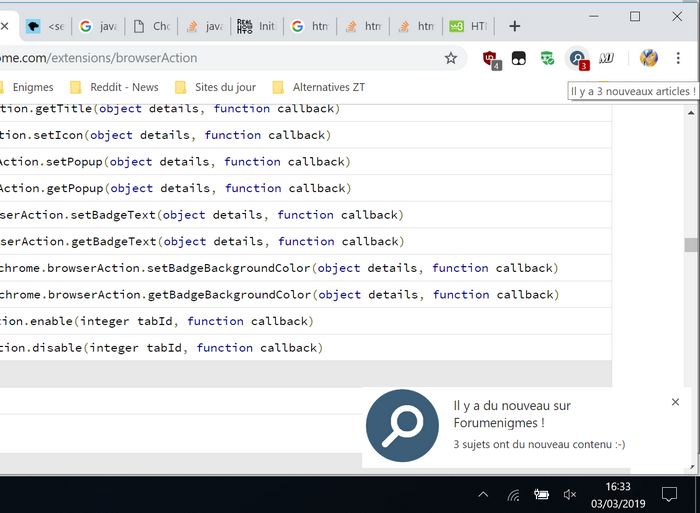Switch to the 'Init' tab

coord(257,26)
